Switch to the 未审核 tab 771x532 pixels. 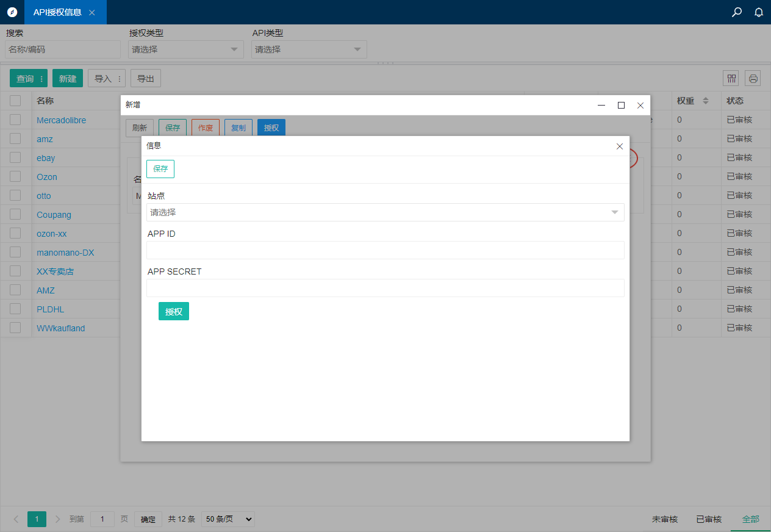click(x=665, y=519)
